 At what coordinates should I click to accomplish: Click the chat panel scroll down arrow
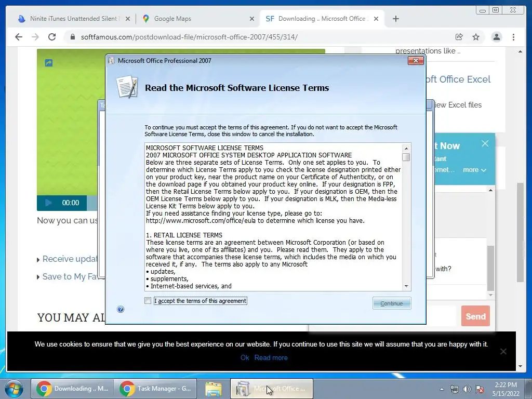[490, 295]
